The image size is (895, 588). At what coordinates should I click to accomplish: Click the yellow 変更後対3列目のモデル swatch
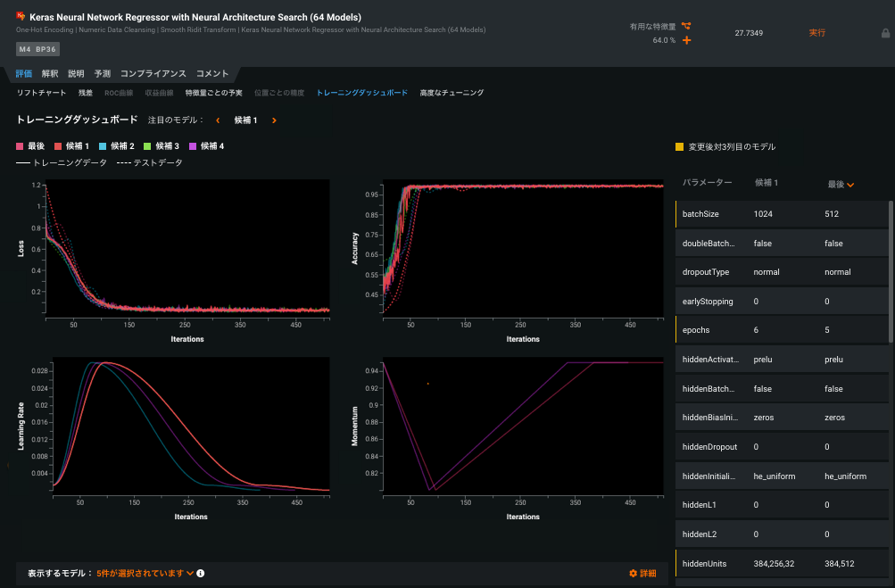(x=679, y=146)
